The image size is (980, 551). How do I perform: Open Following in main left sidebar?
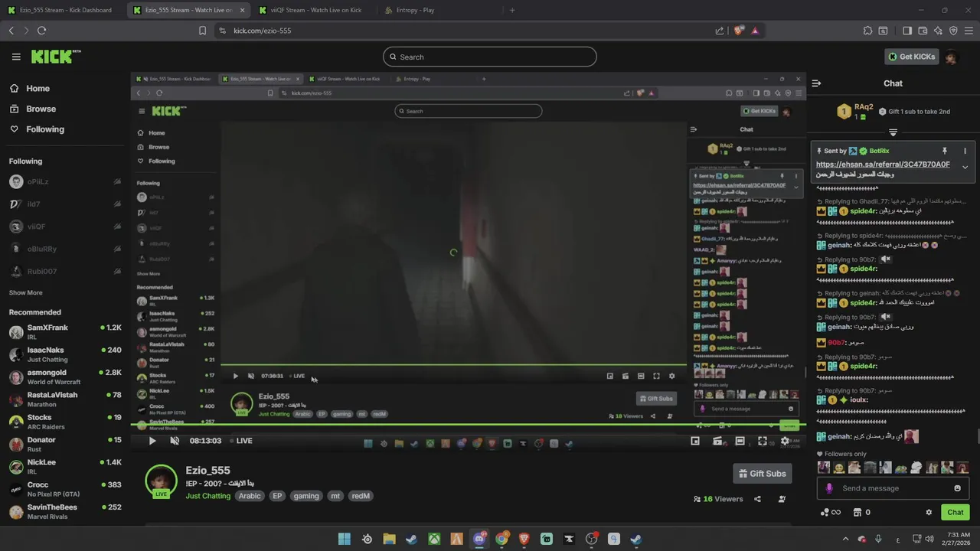click(x=38, y=129)
